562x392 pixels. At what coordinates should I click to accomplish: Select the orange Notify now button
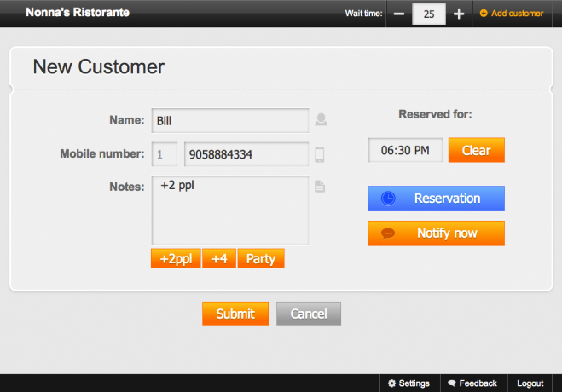[436, 233]
